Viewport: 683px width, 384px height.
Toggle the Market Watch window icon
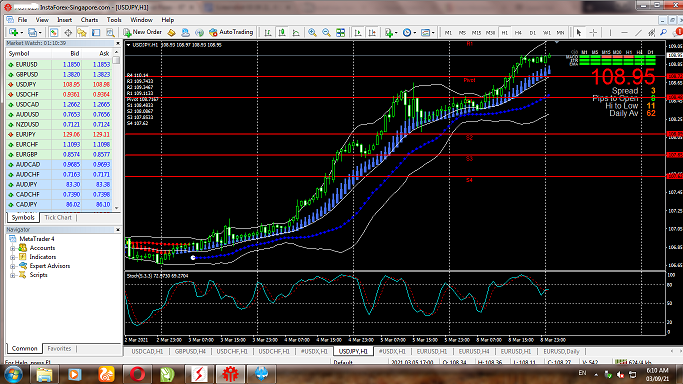pyautogui.click(x=54, y=33)
